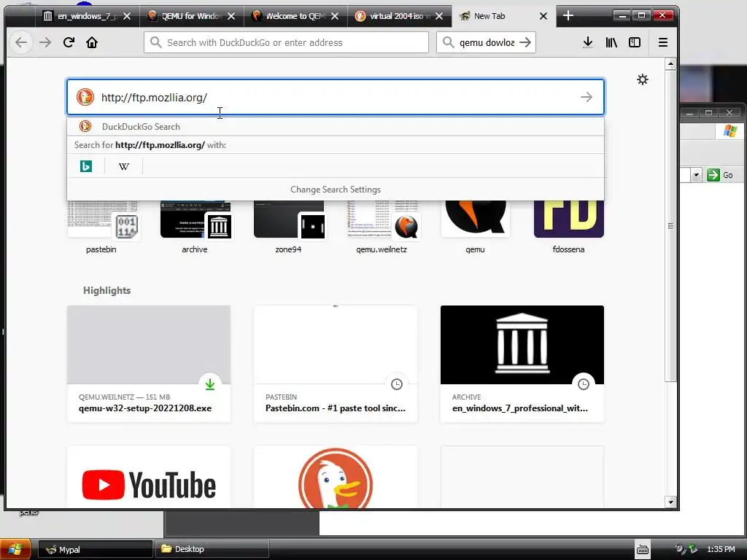747x560 pixels.
Task: Open the Pastebin.com paste tool highlight
Action: click(x=336, y=364)
